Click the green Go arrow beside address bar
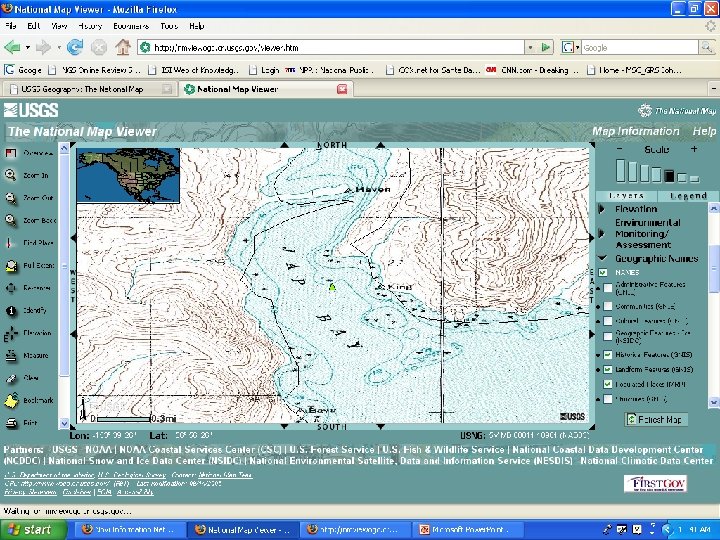This screenshot has height=540, width=720. tap(546, 47)
